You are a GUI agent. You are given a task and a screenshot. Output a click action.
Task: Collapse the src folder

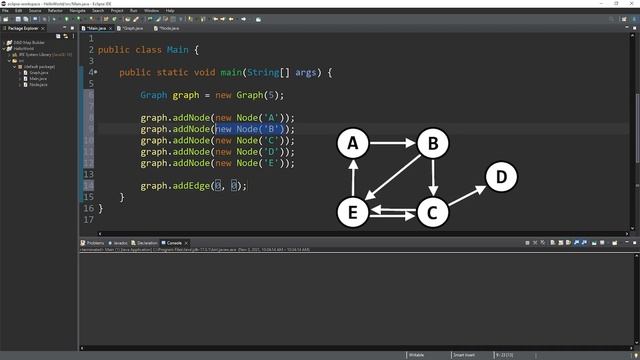pos(9,61)
